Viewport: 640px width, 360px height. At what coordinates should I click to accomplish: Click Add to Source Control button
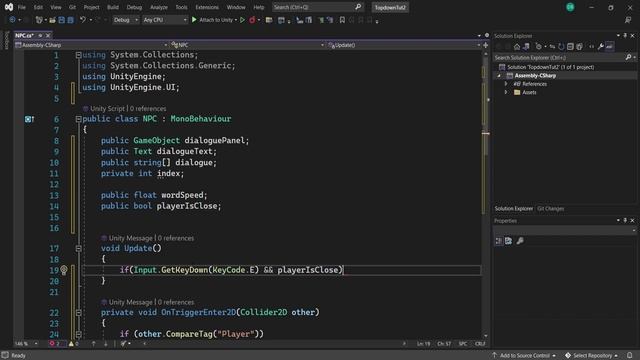[524, 356]
